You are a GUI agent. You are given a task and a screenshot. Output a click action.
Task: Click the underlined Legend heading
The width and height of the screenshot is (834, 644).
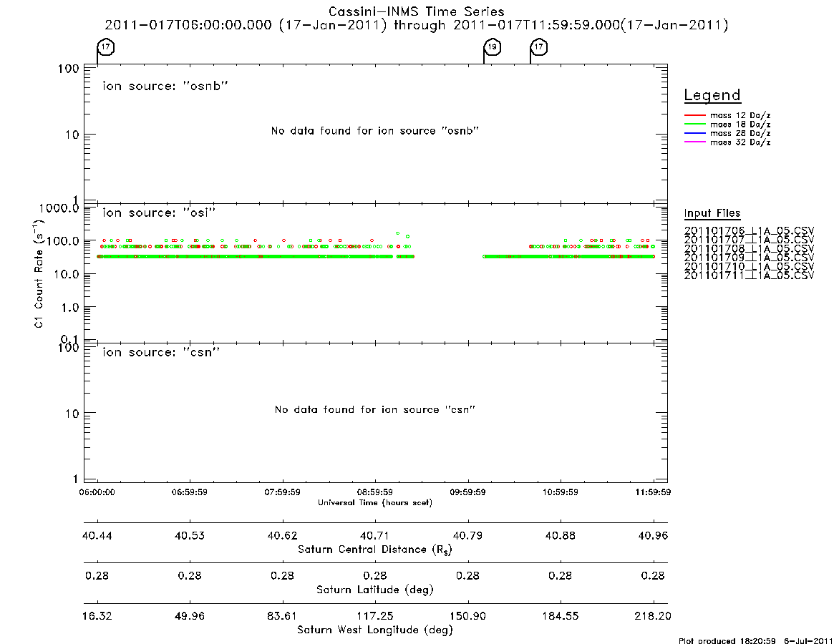click(x=712, y=95)
